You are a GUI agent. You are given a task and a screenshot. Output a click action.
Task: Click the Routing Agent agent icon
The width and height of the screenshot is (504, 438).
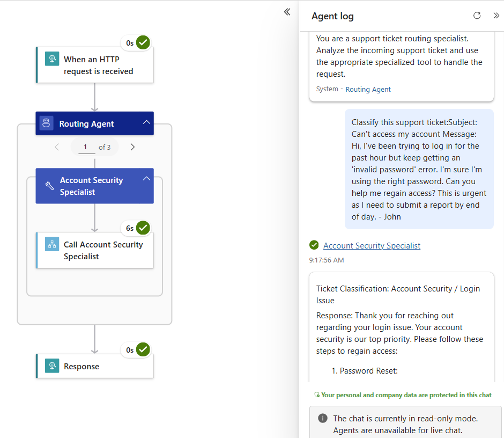coord(48,123)
